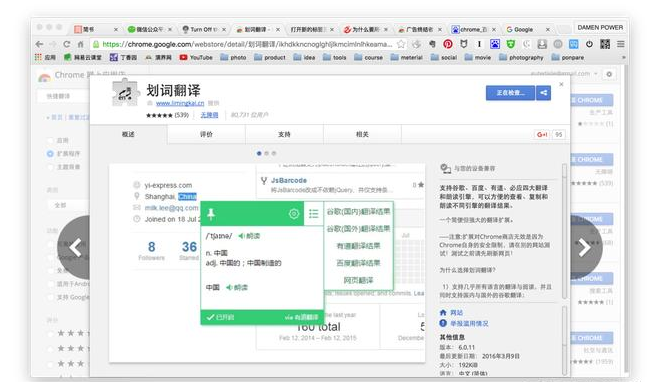Click the pin icon in the translation popup
Screen dimensions: 657x382
pyautogui.click(x=211, y=214)
